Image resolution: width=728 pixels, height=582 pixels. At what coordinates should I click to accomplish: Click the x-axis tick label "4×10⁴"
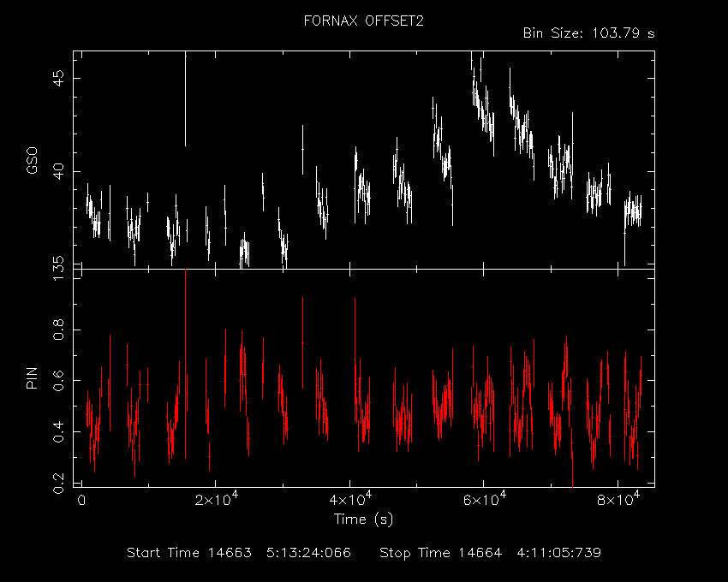click(x=350, y=499)
